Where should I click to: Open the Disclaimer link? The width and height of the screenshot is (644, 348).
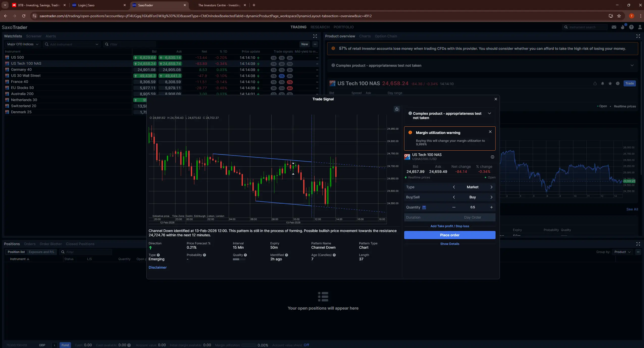click(x=157, y=267)
